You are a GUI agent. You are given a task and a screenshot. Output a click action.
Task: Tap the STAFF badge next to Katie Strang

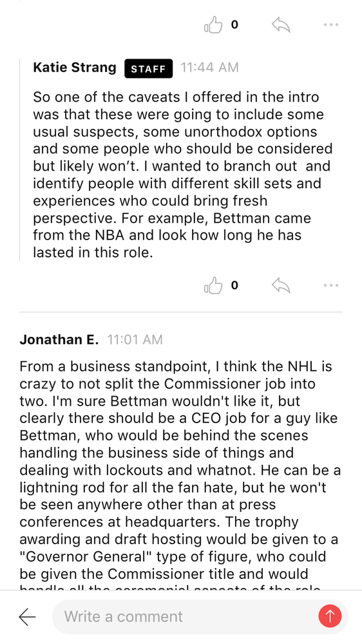click(x=148, y=69)
